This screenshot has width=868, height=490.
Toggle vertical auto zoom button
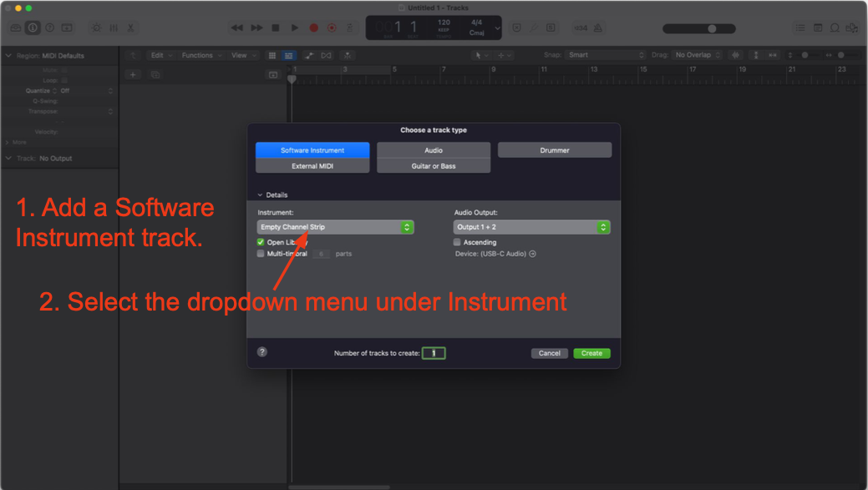tap(755, 55)
